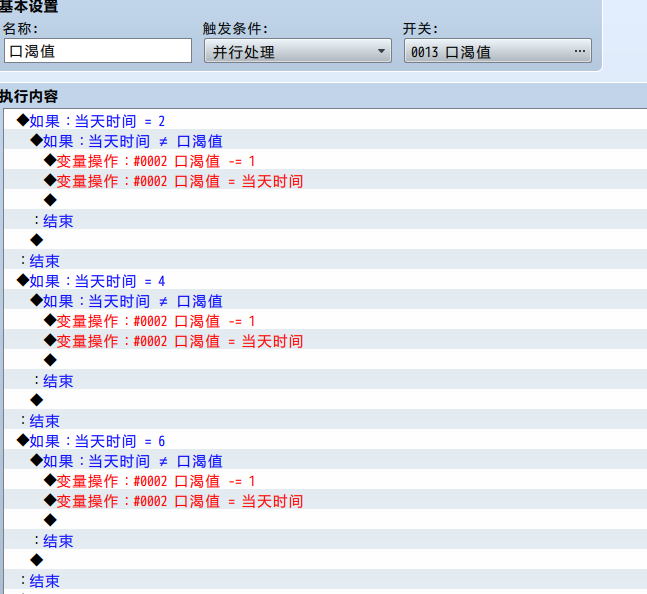647x594 pixels.
Task: Select 变量操作 口渴值 = 当天时间 in the = 2 block
Action: click(325, 180)
